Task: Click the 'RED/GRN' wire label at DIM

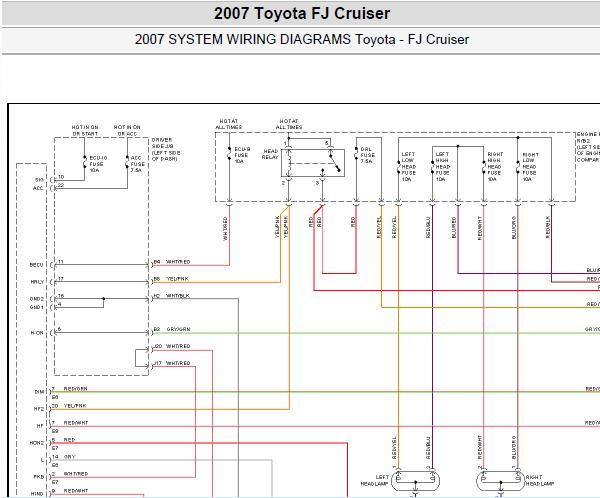Action: click(x=75, y=389)
